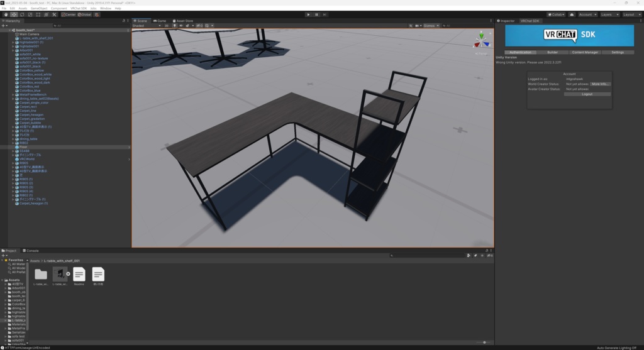Image resolution: width=644 pixels, height=350 pixels.
Task: Switch to the Inspector tab
Action: pos(506,21)
